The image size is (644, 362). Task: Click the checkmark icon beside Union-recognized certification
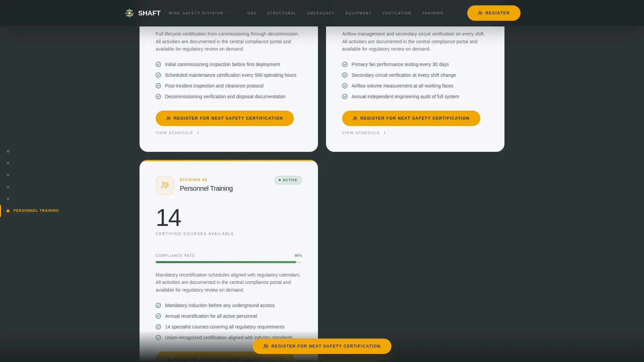pyautogui.click(x=158, y=338)
